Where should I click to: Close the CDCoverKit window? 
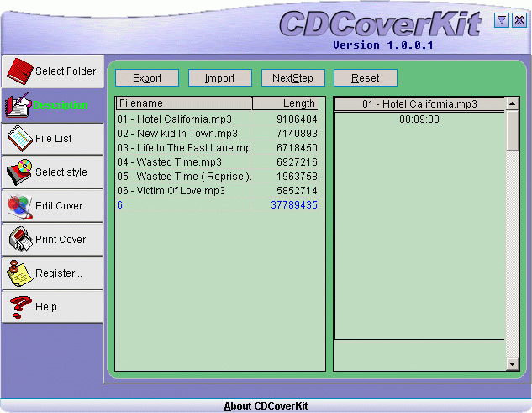click(x=519, y=20)
